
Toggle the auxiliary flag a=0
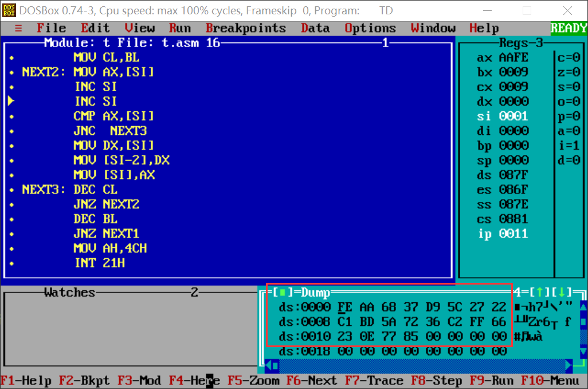569,131
